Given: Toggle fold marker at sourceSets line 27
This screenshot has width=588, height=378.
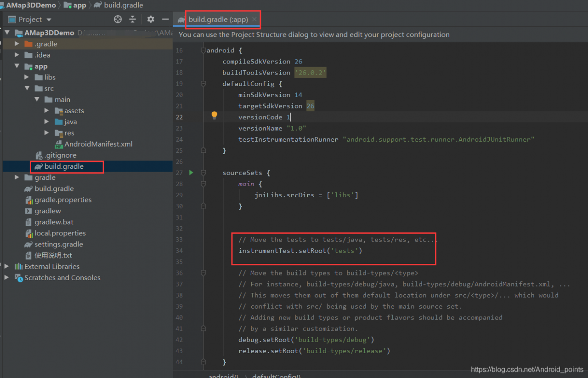Looking at the screenshot, I should click(203, 173).
